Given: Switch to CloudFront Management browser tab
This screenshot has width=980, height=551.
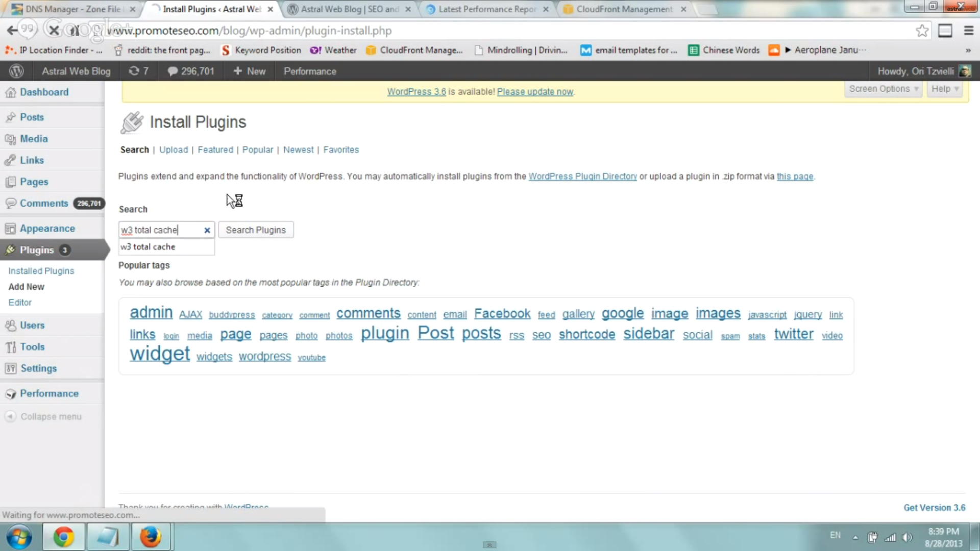Looking at the screenshot, I should [625, 9].
